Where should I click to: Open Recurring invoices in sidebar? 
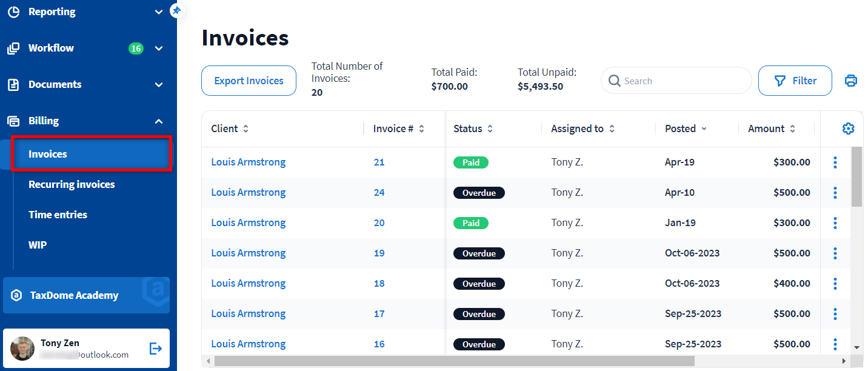[72, 184]
